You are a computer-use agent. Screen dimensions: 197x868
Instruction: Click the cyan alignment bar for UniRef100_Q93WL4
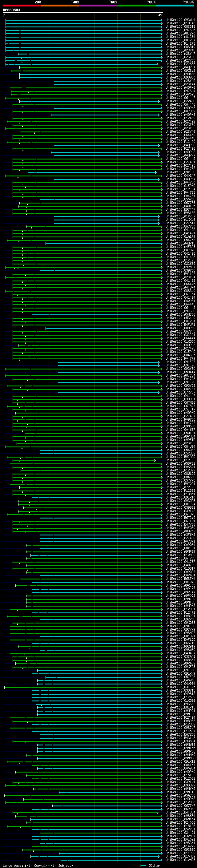pos(84,20)
